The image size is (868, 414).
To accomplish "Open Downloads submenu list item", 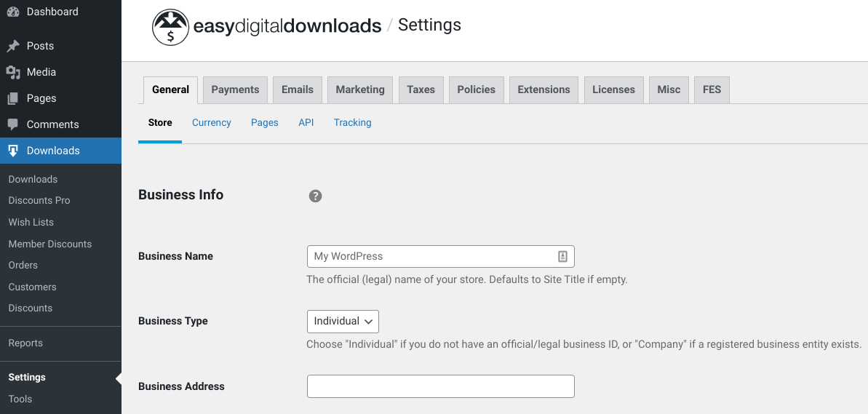I will pos(33,179).
